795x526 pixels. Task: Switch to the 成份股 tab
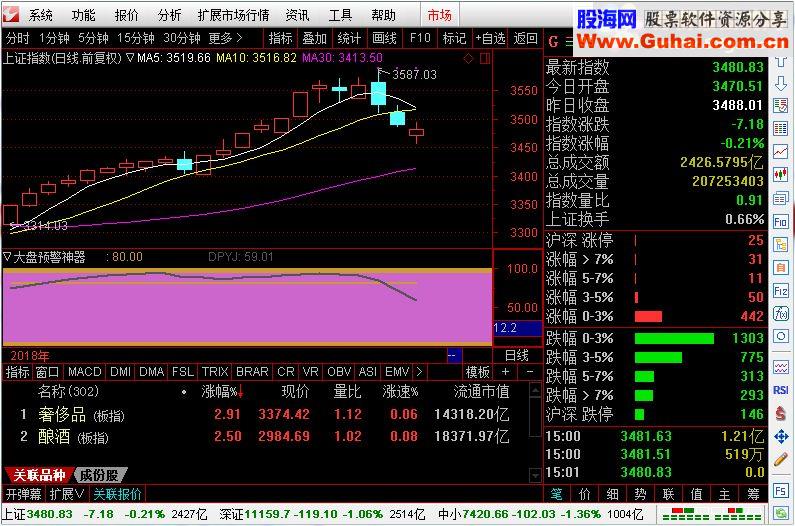pyautogui.click(x=99, y=475)
